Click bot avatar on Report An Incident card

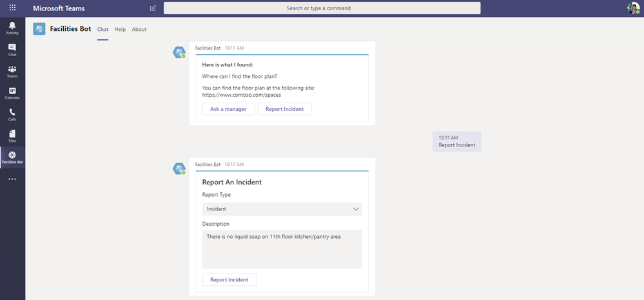179,169
